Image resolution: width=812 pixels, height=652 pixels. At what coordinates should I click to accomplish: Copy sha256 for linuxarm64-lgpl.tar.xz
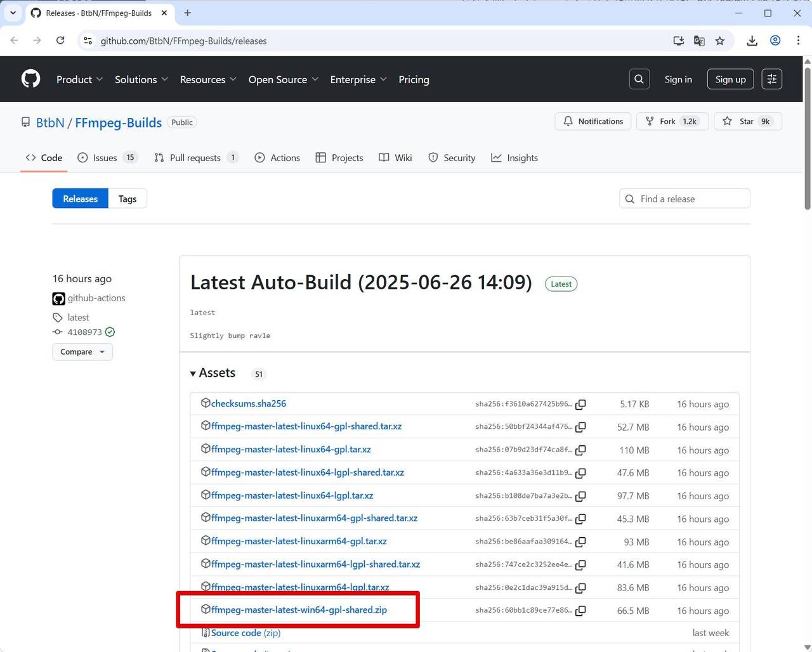point(580,588)
